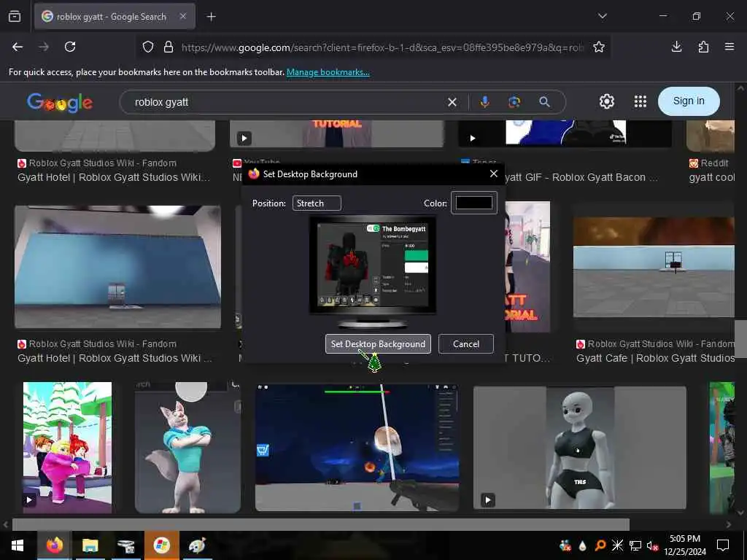Go to Google home via logo
Image resolution: width=747 pixels, height=560 pixels.
(60, 102)
